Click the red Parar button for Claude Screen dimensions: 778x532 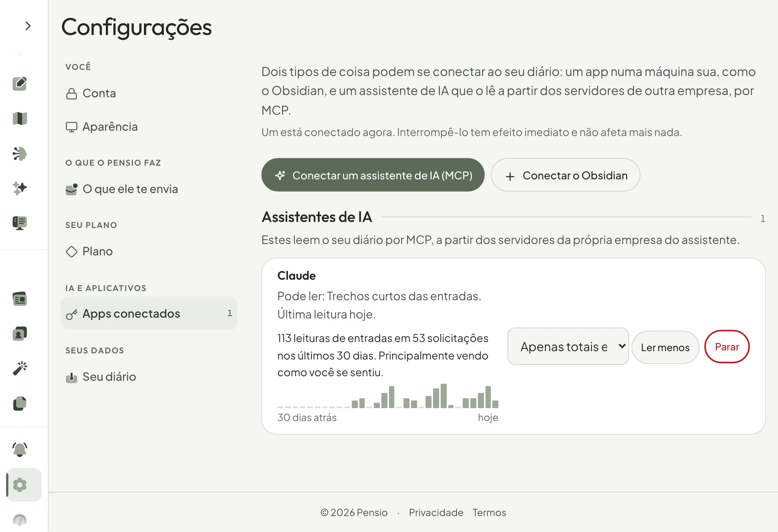click(727, 347)
